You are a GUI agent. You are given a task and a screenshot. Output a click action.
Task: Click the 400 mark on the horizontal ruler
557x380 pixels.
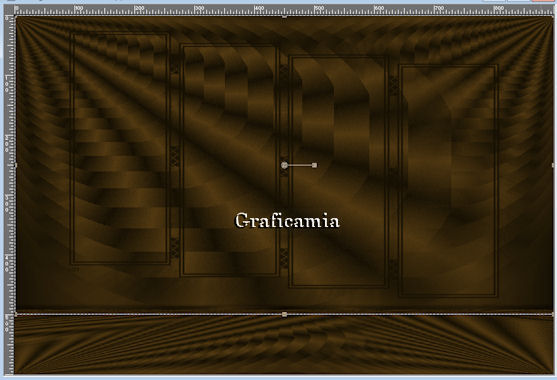pyautogui.click(x=259, y=8)
